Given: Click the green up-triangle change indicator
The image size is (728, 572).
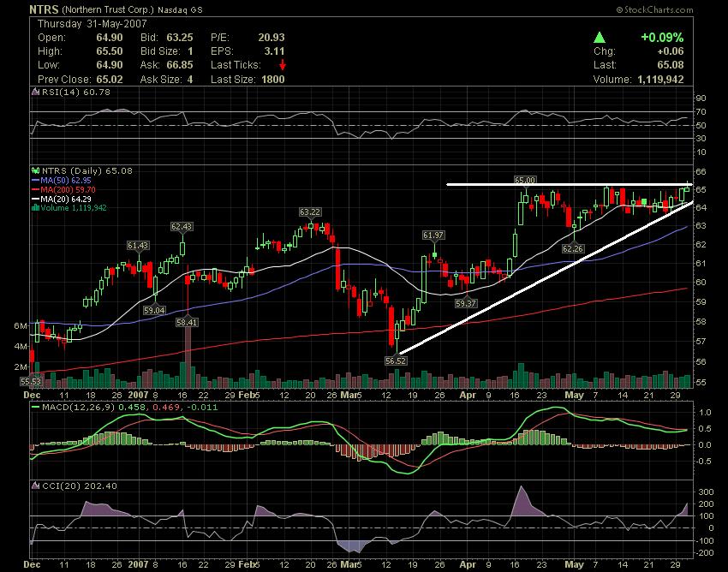Looking at the screenshot, I should tap(600, 38).
